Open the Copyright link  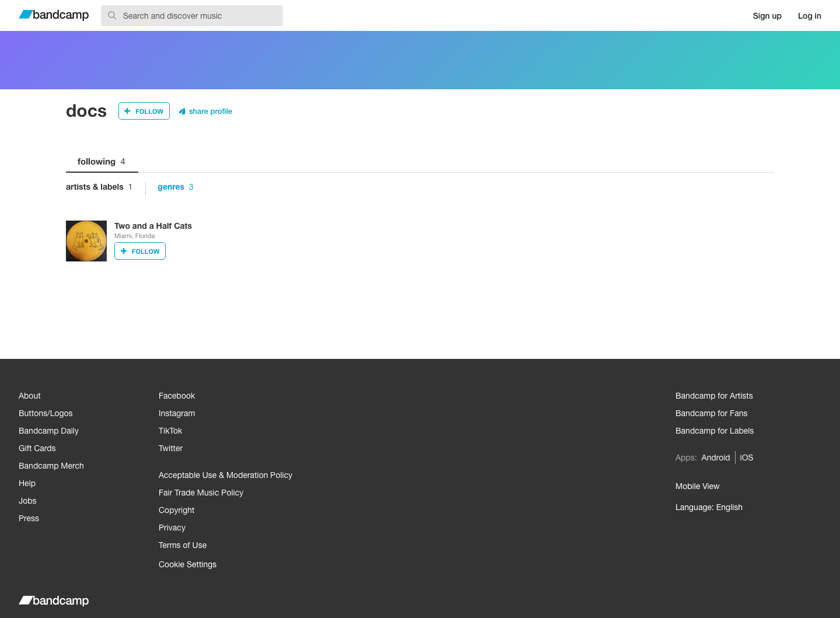[176, 510]
